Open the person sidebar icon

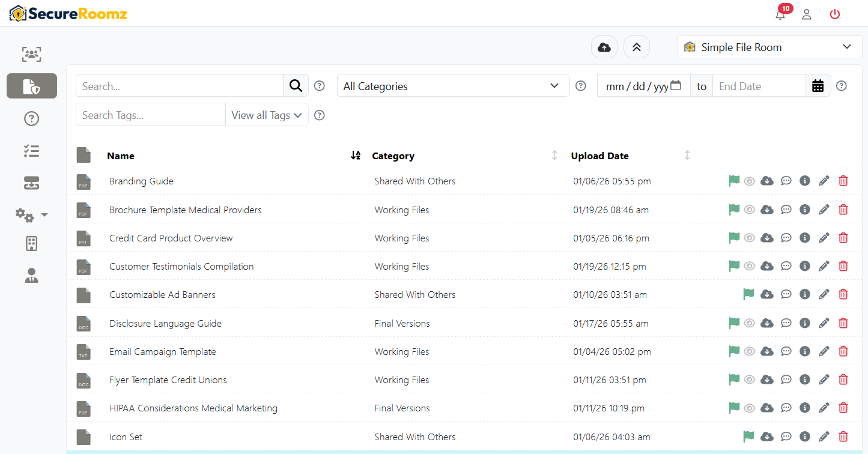click(x=32, y=276)
